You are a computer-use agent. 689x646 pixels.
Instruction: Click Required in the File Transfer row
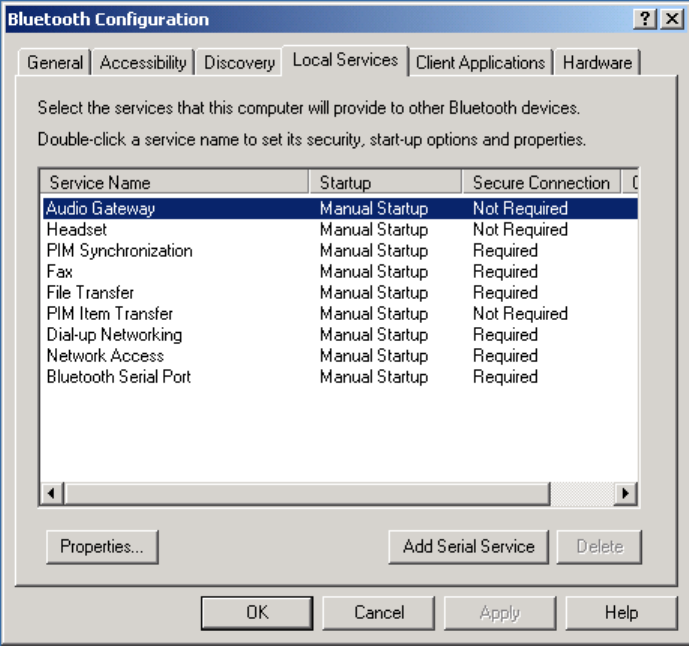pos(505,293)
